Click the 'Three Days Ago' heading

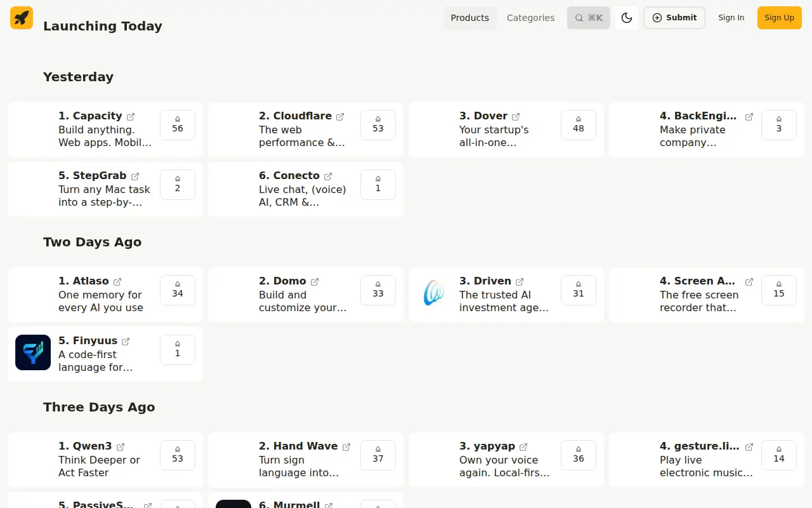click(x=99, y=407)
